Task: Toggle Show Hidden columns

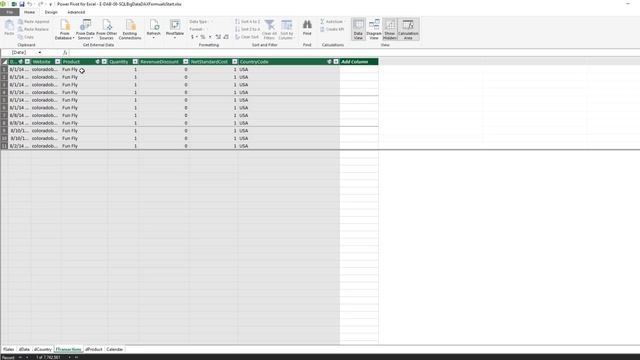Action: 390,29
